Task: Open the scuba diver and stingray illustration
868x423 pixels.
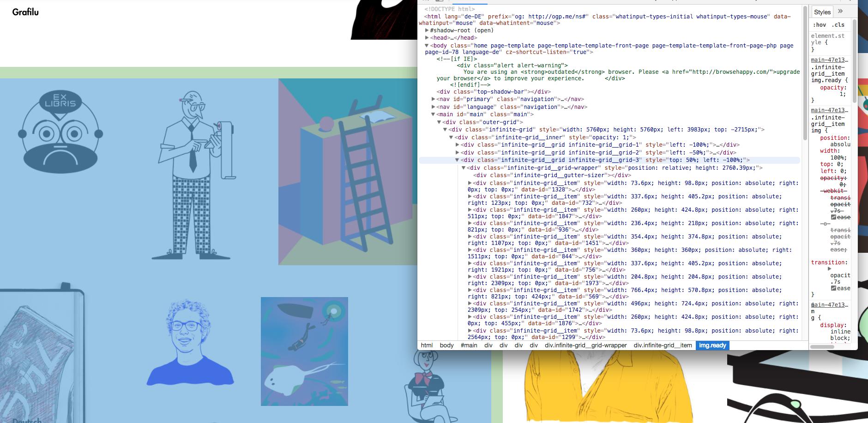Action: pos(304,352)
